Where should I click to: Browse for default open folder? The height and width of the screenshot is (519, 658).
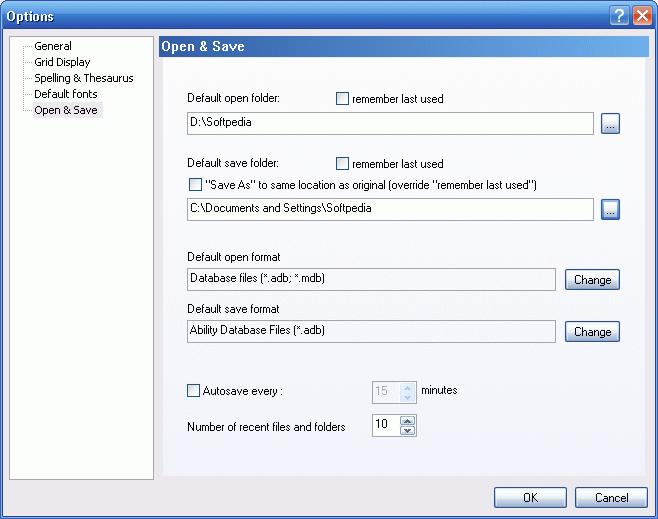pyautogui.click(x=610, y=124)
